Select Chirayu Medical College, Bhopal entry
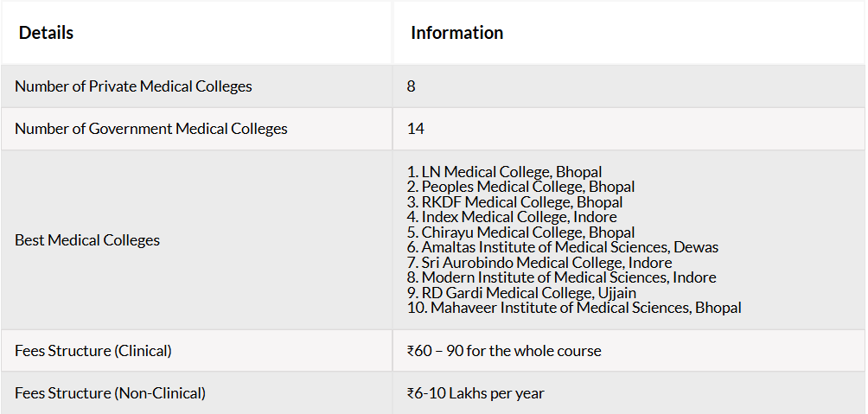 (x=521, y=232)
